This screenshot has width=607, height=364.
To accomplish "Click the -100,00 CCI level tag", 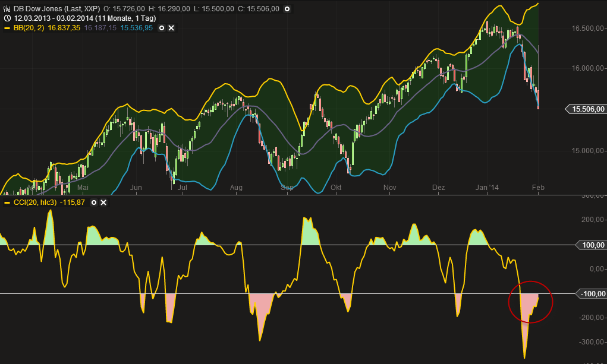I will click(x=591, y=293).
